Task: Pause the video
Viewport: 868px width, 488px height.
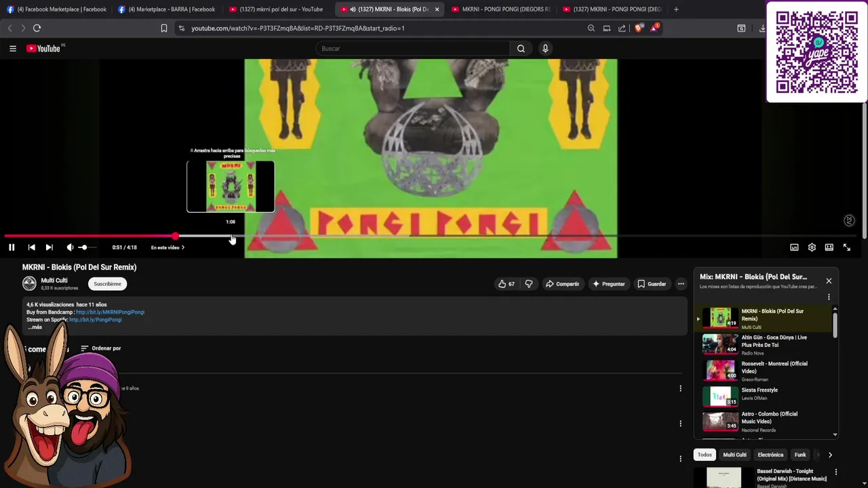Action: [12, 247]
